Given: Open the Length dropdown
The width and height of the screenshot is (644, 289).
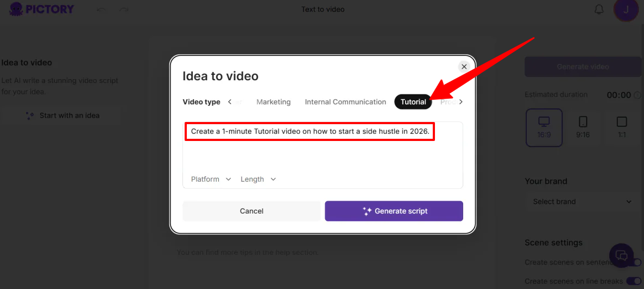Looking at the screenshot, I should 258,179.
